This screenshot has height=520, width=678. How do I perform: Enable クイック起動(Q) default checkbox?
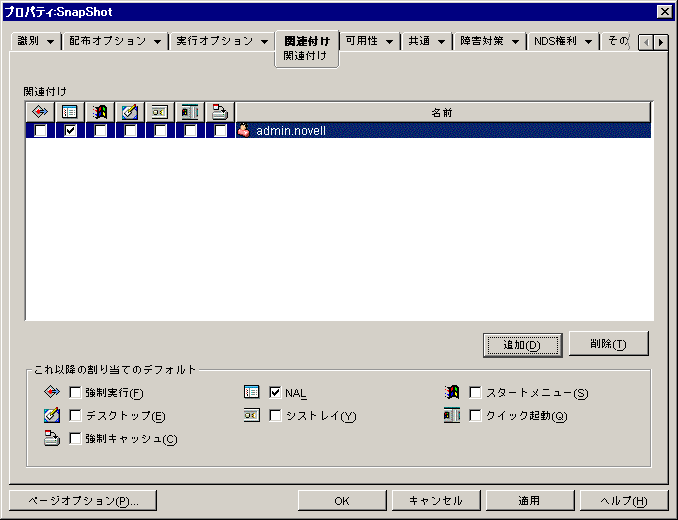tap(475, 416)
